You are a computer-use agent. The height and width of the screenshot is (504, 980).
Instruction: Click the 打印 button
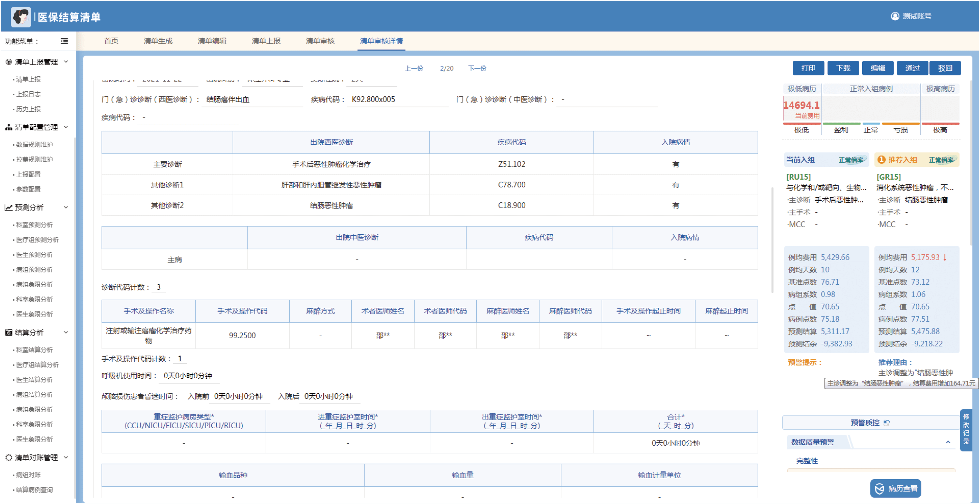coord(808,68)
